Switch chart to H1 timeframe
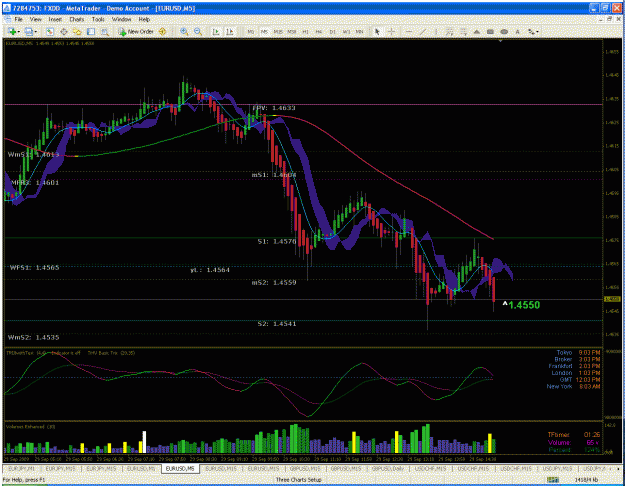Viewport: 625px width, 486px height. pos(305,31)
